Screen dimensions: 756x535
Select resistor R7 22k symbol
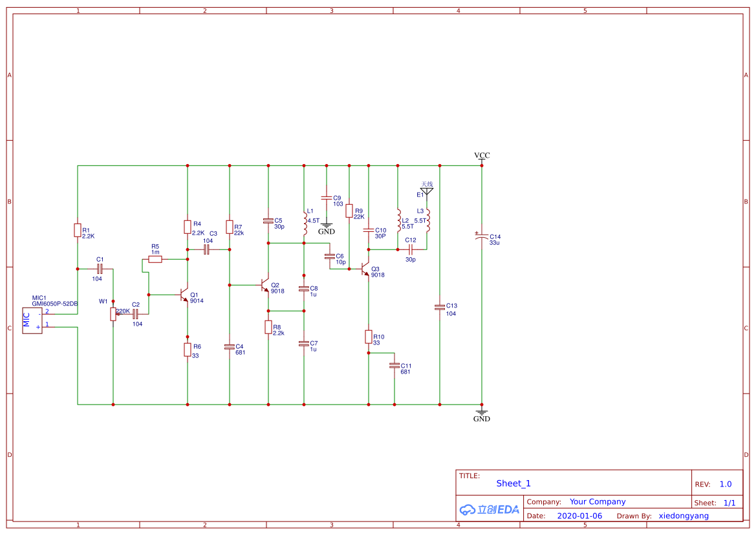click(230, 227)
